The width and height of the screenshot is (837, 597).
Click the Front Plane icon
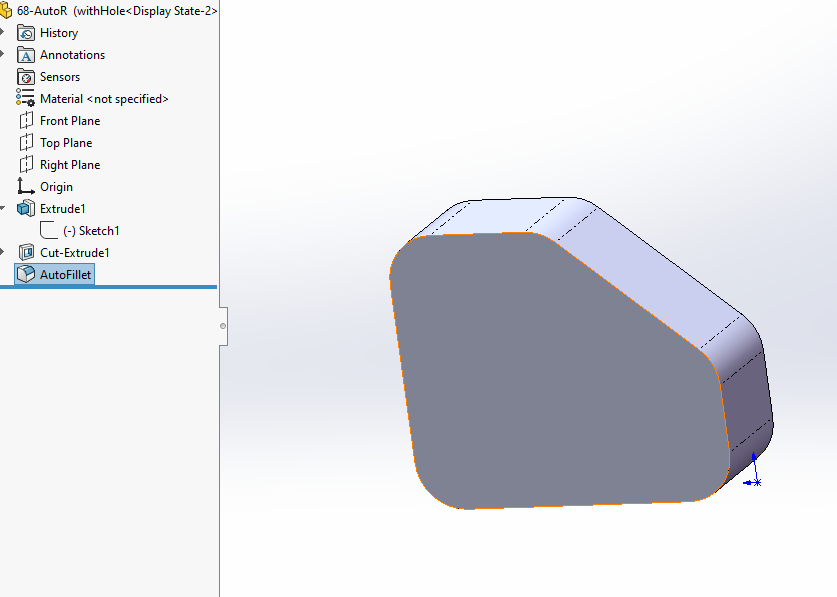pyautogui.click(x=26, y=121)
